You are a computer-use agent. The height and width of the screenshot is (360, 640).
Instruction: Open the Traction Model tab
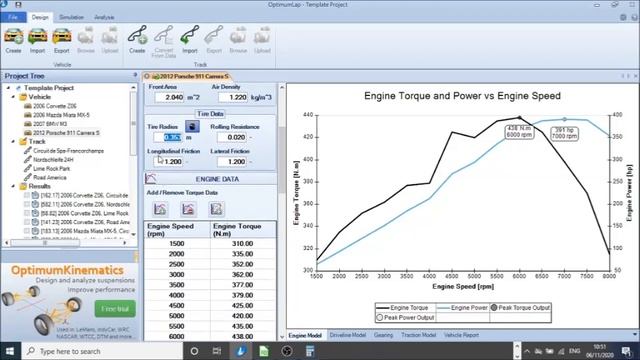point(418,335)
